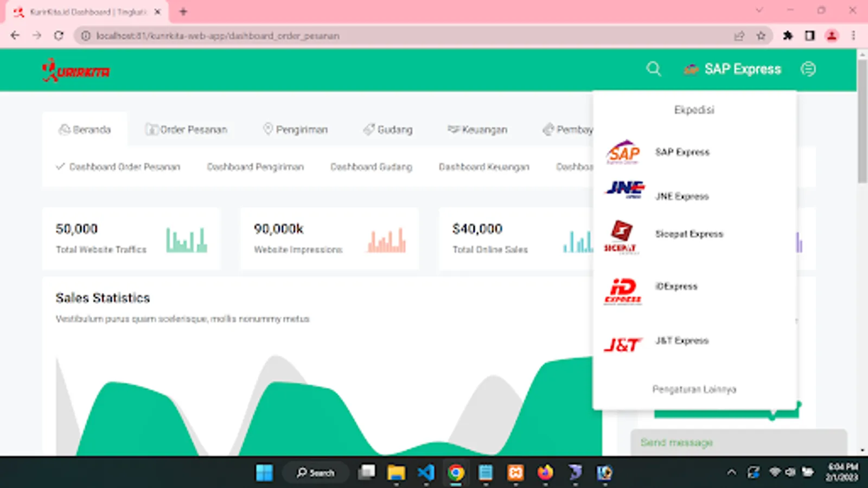Switch to the Keuangan tab
Viewport: 868px width, 488px height.
click(x=477, y=130)
